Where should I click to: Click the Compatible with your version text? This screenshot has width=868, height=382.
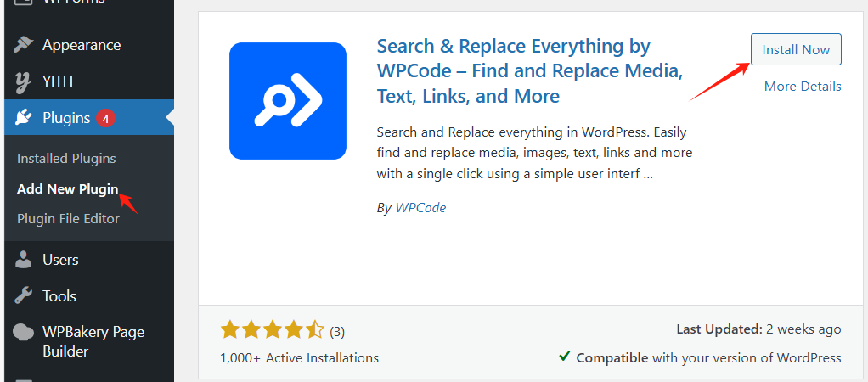click(x=708, y=357)
